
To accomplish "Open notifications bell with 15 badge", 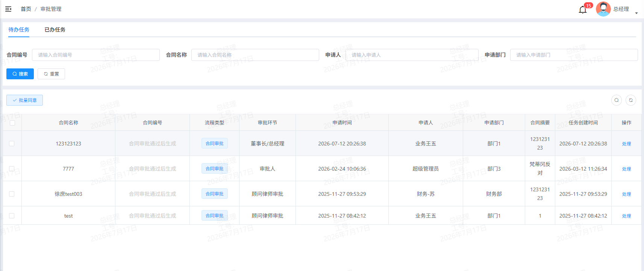I will (x=583, y=10).
